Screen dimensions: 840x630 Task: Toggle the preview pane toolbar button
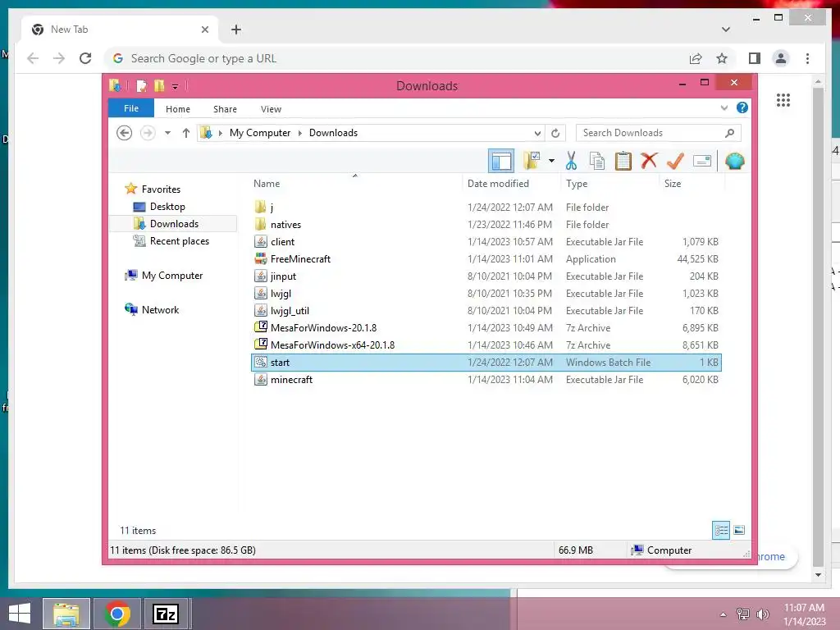pyautogui.click(x=501, y=161)
